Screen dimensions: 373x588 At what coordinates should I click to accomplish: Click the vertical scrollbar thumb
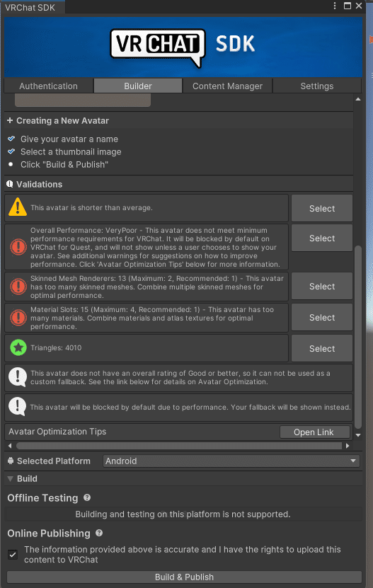(358, 337)
